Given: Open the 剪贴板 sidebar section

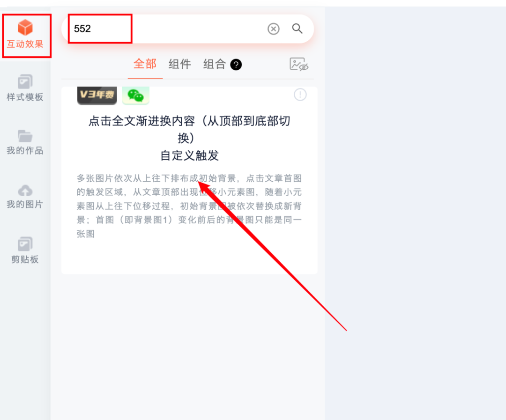Looking at the screenshot, I should (25, 251).
